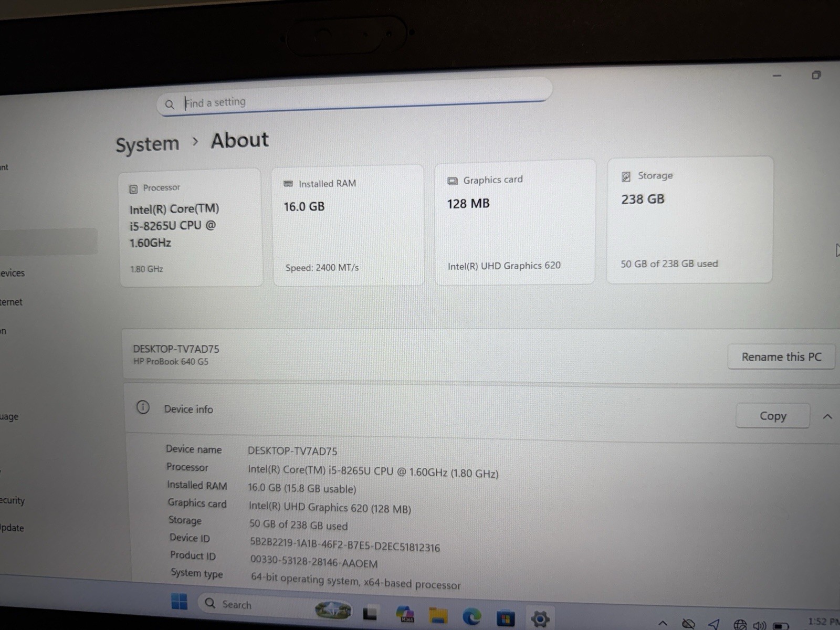This screenshot has height=630, width=840.
Task: Collapse the Device info section
Action: tap(827, 416)
